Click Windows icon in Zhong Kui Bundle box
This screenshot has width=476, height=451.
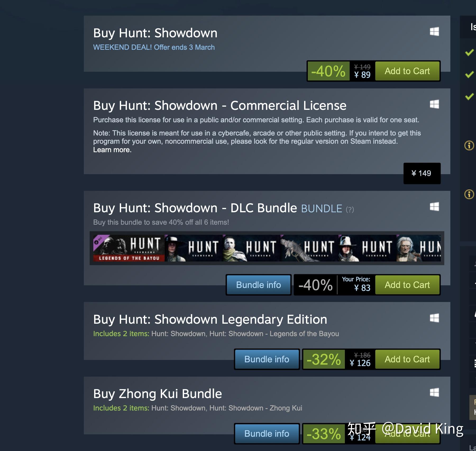pos(434,392)
